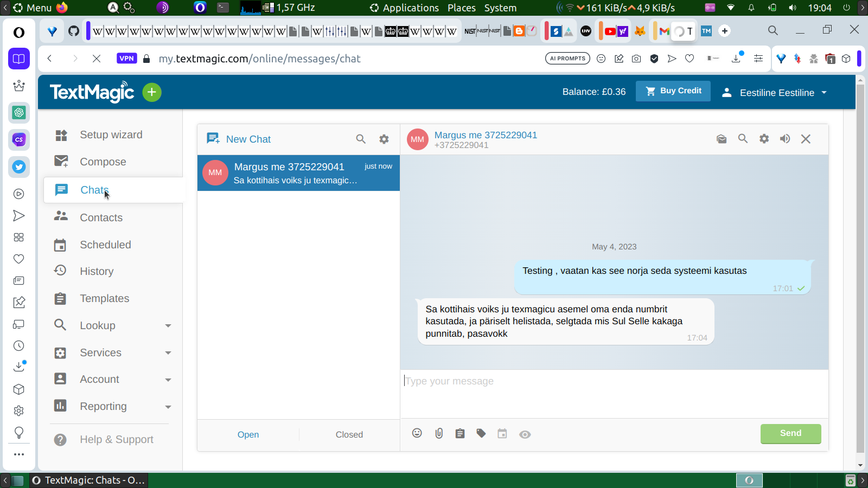
Task: Open Opera easy setup sliders icon
Action: pos(758,59)
